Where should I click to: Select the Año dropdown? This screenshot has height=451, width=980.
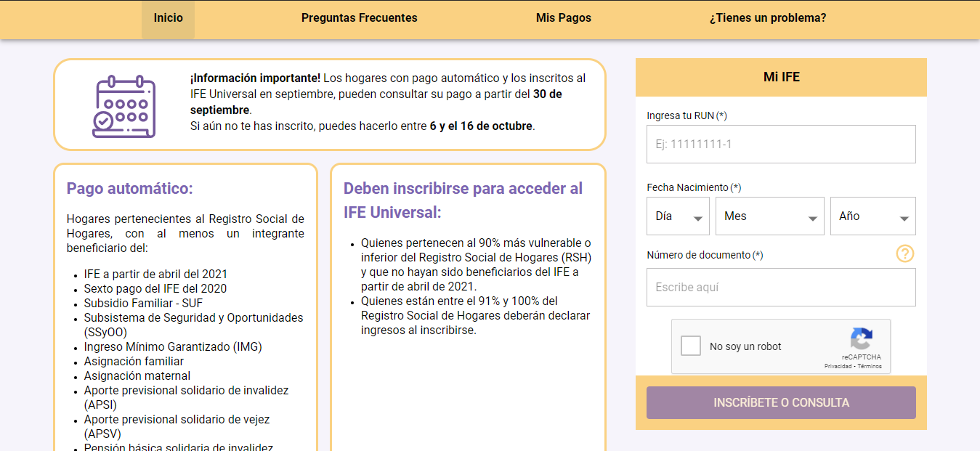(x=872, y=216)
